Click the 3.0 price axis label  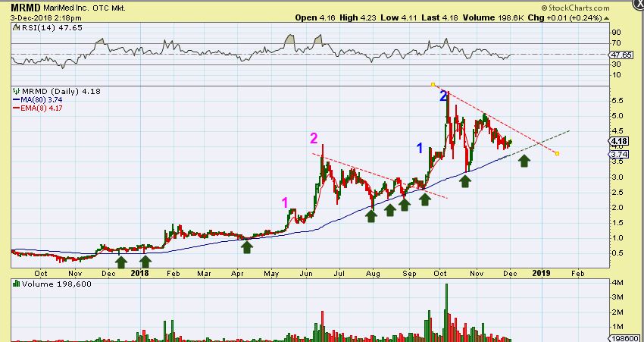[617, 177]
